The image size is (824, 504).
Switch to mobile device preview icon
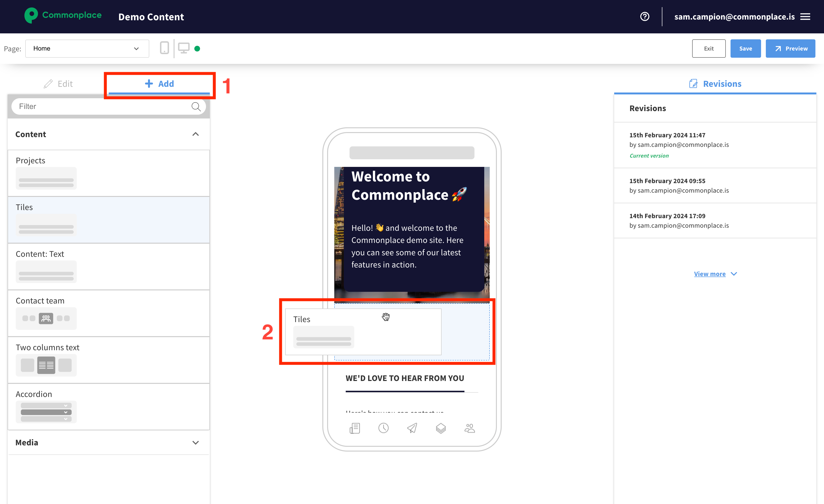tap(164, 48)
